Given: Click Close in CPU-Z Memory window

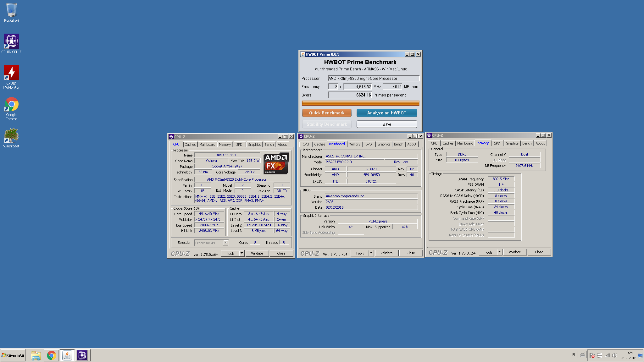Looking at the screenshot, I should (x=539, y=252).
